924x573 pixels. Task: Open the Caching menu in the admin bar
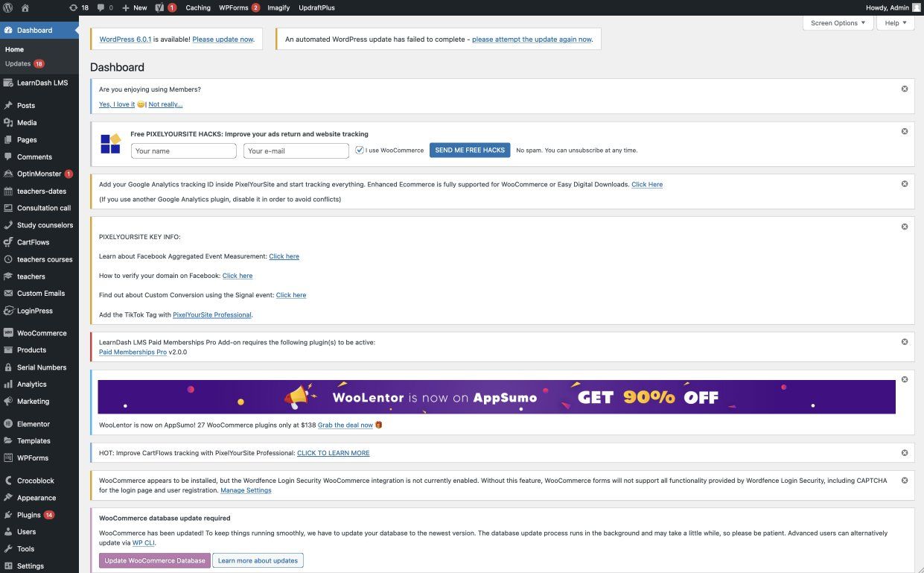(198, 7)
